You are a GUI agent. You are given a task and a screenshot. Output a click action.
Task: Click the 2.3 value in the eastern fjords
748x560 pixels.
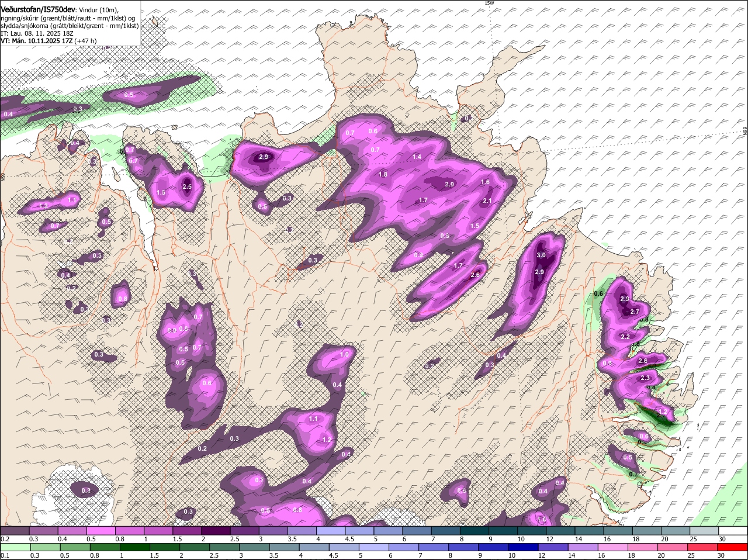[645, 378]
